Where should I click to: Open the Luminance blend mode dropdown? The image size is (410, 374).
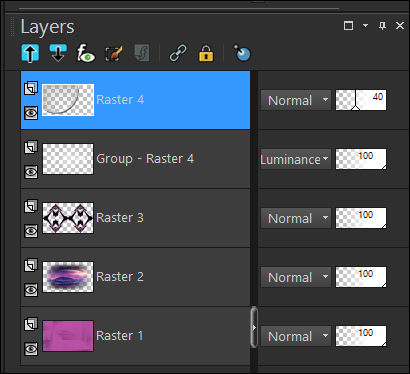[x=296, y=159]
